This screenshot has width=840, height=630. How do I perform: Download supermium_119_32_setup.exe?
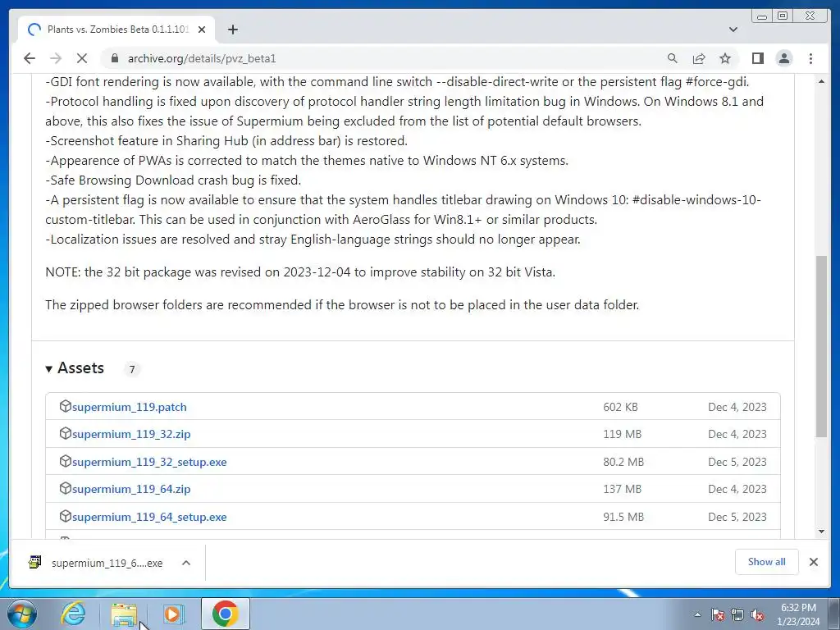coord(149,462)
